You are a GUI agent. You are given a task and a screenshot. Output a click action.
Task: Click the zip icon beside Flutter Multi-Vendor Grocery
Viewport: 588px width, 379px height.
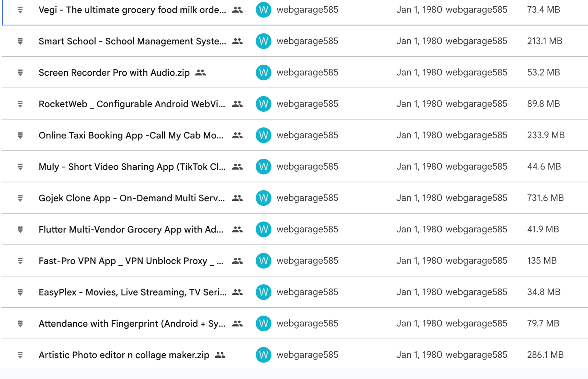click(20, 230)
